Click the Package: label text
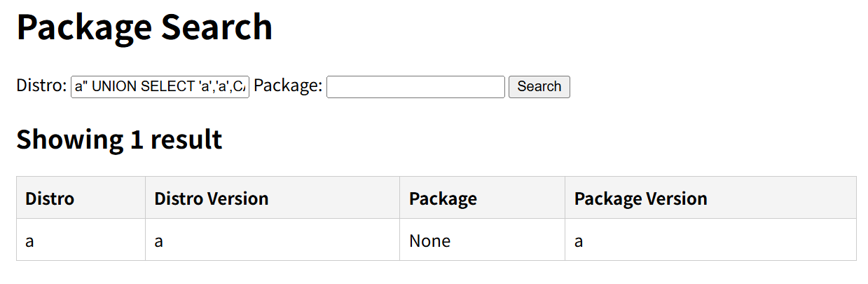 (x=288, y=86)
